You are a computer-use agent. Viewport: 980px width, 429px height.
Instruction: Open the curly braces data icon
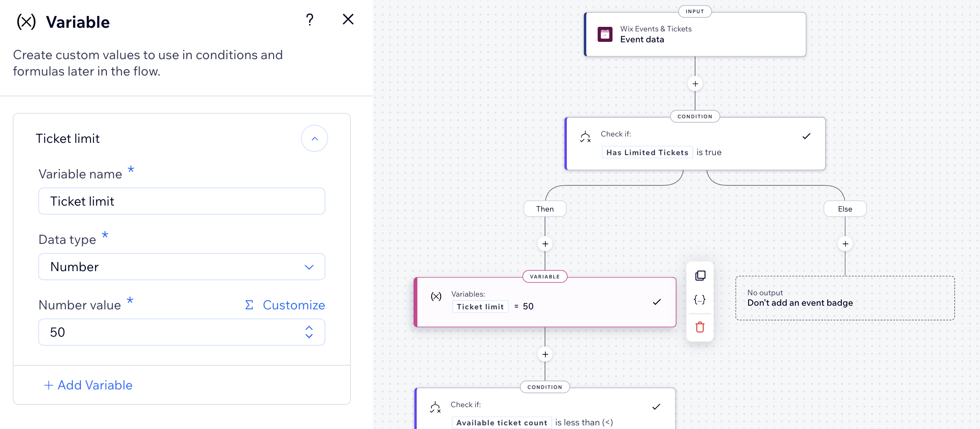[x=700, y=299]
